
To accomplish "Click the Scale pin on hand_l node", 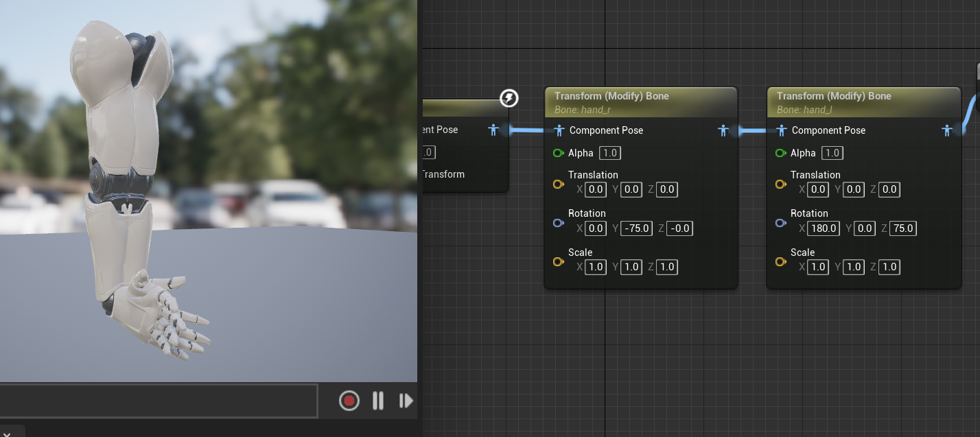I will pos(780,261).
